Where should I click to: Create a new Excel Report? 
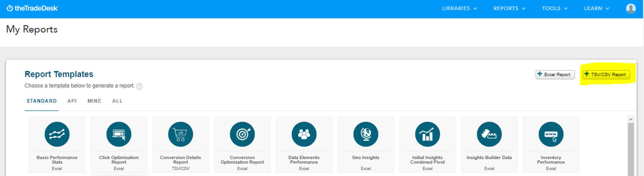555,74
